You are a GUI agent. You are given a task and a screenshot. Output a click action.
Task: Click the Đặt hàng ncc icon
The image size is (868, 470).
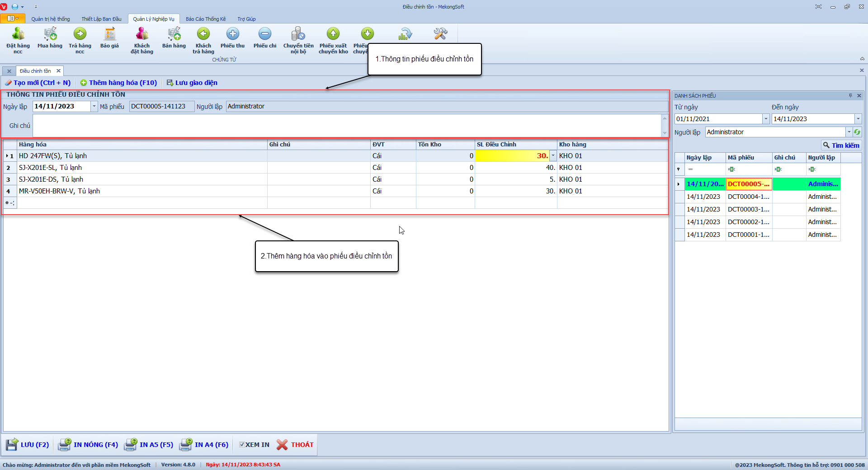tap(18, 34)
